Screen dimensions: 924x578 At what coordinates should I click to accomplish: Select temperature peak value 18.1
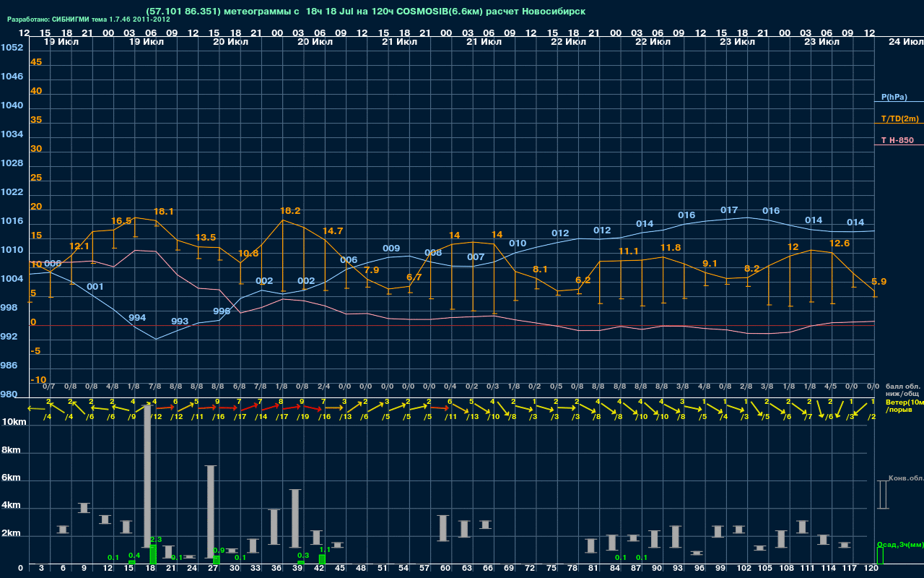[x=164, y=212]
